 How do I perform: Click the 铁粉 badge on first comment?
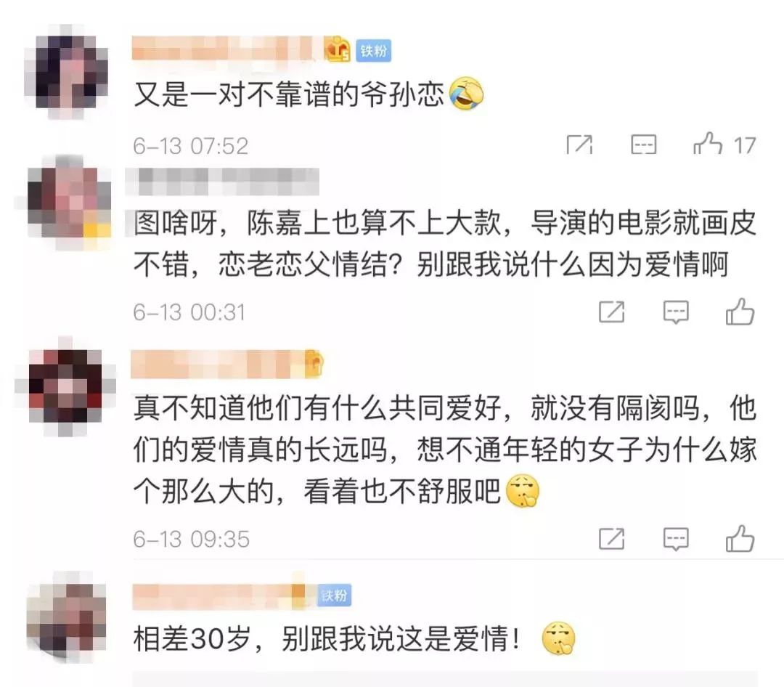click(x=374, y=51)
